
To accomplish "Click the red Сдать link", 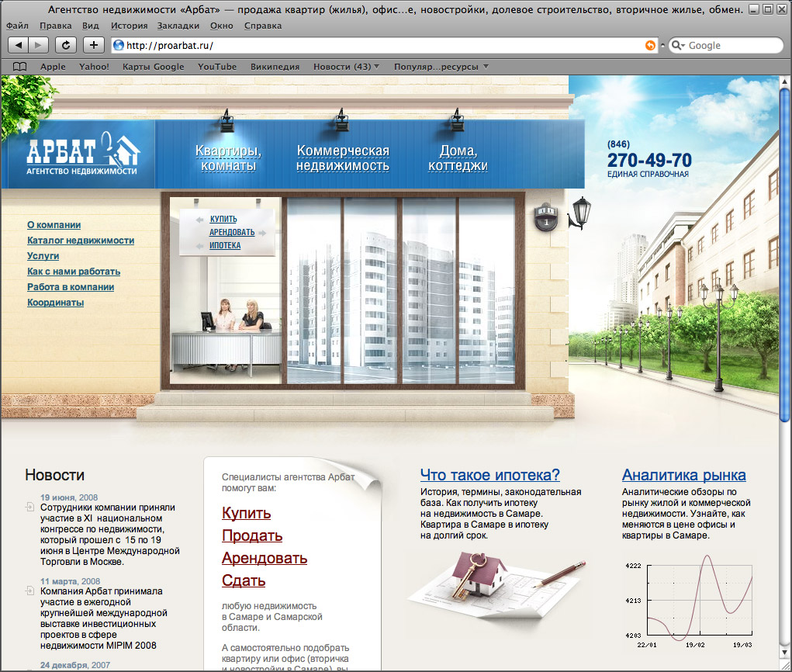I will [x=244, y=580].
